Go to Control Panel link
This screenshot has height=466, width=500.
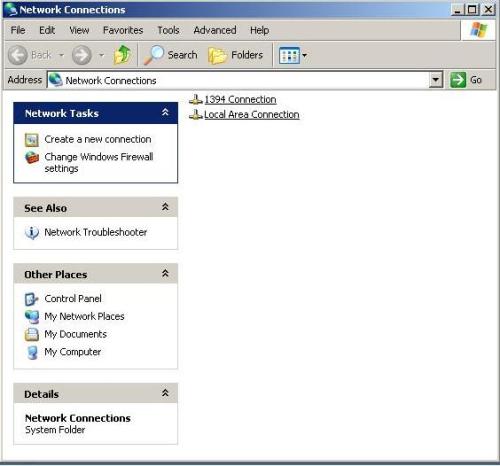[73, 299]
